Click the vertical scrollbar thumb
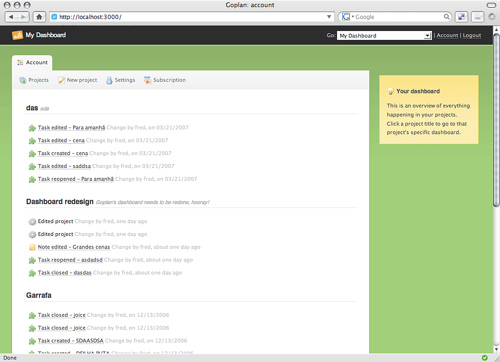500x362 pixels. (496, 120)
